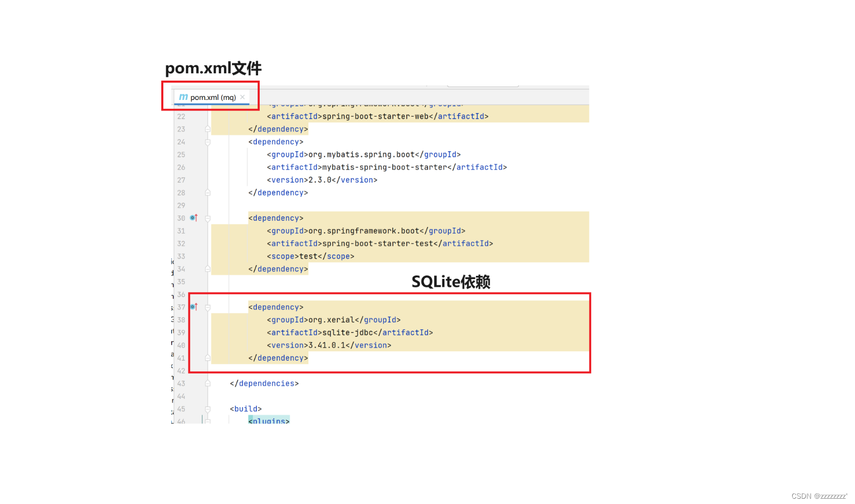855x504 pixels.
Task: Collapse the dependency block starting at line 24
Action: tap(208, 142)
